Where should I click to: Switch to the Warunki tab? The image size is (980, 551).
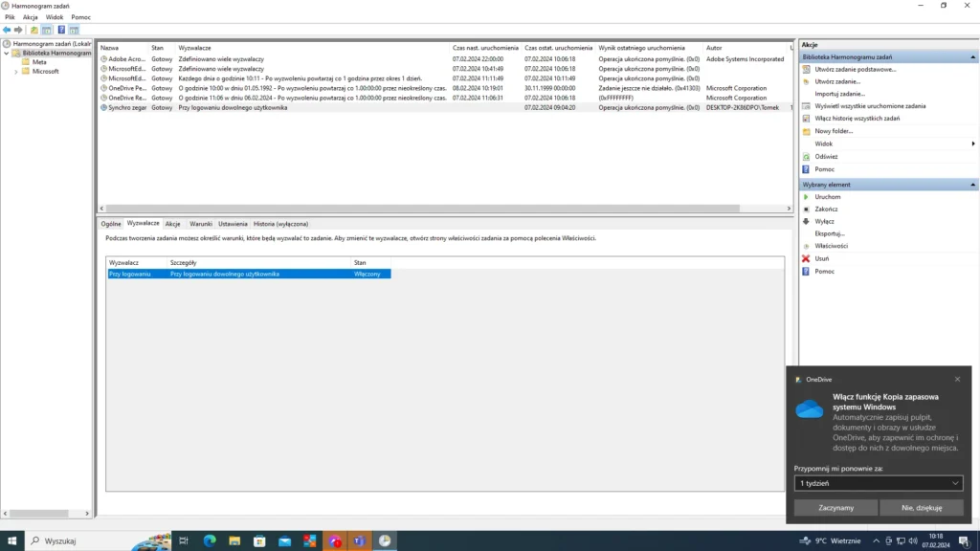coord(200,224)
